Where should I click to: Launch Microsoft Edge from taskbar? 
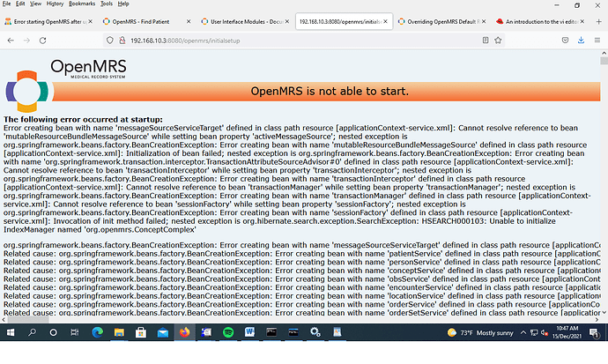pyautogui.click(x=97, y=332)
